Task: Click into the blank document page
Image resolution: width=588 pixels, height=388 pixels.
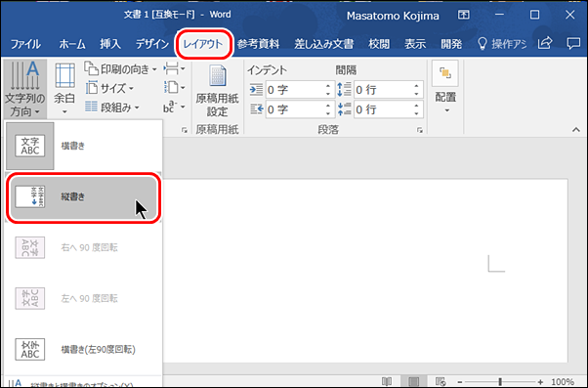Action: (364, 270)
